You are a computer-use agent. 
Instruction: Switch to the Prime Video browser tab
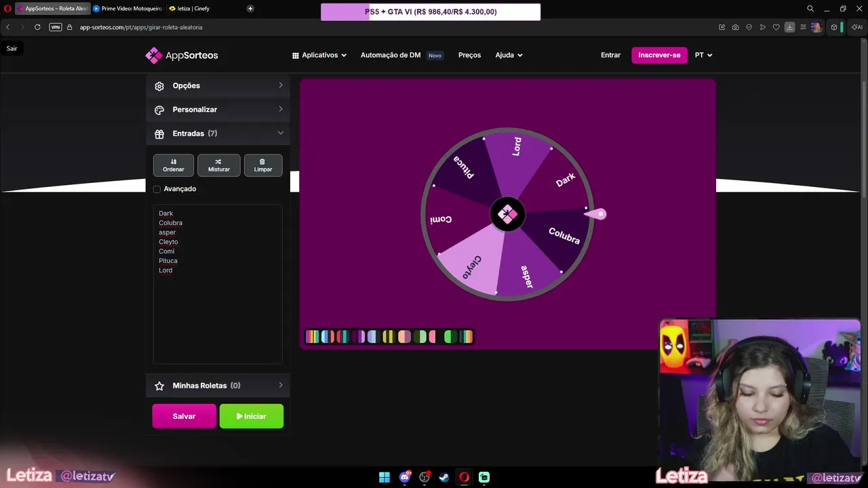coord(127,9)
